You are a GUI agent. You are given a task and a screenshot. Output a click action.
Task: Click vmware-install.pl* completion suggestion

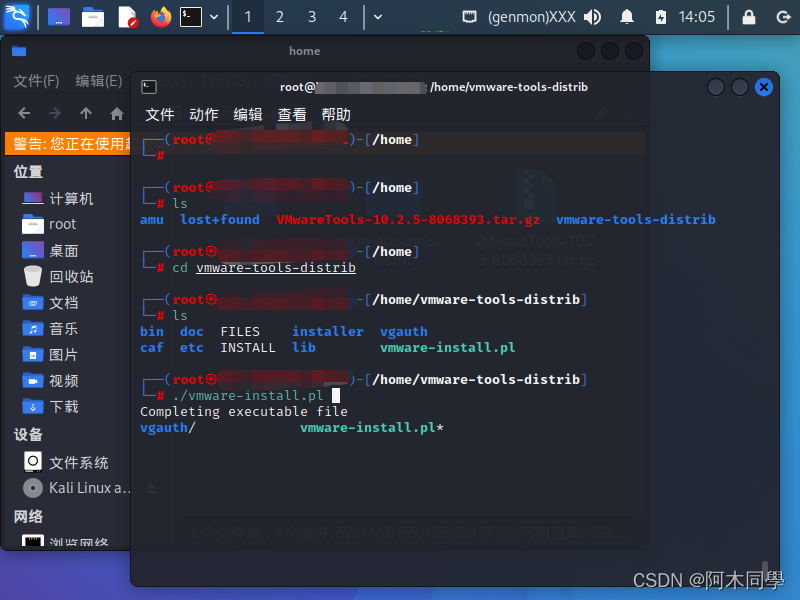tap(372, 428)
